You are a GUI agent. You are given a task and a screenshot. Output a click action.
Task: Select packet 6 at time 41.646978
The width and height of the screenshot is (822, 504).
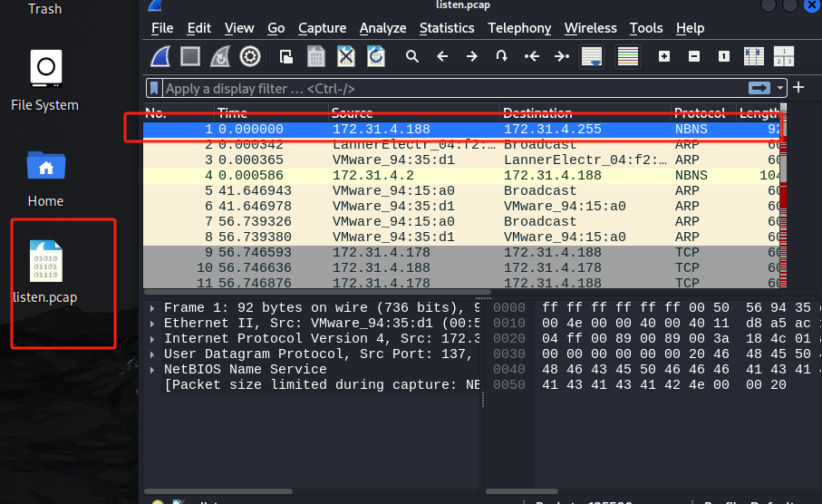coord(462,206)
